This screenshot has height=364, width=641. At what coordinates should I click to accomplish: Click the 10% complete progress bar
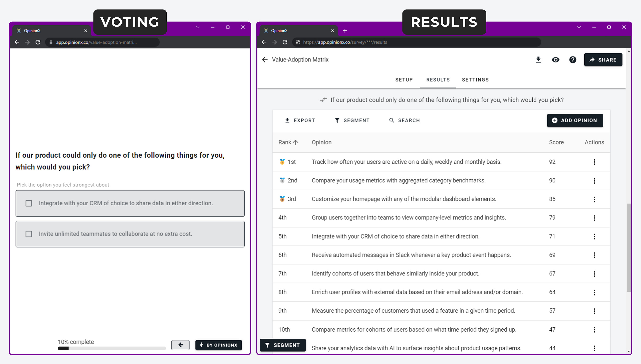pyautogui.click(x=112, y=348)
